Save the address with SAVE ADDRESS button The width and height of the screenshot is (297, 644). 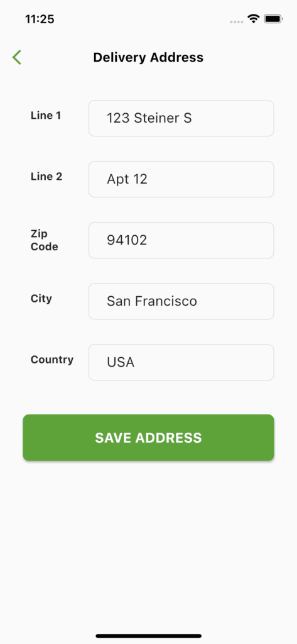[x=148, y=438]
